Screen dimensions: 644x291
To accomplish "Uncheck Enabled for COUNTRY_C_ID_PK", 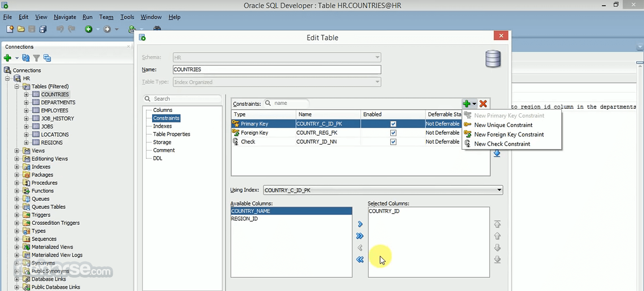I will (x=393, y=124).
